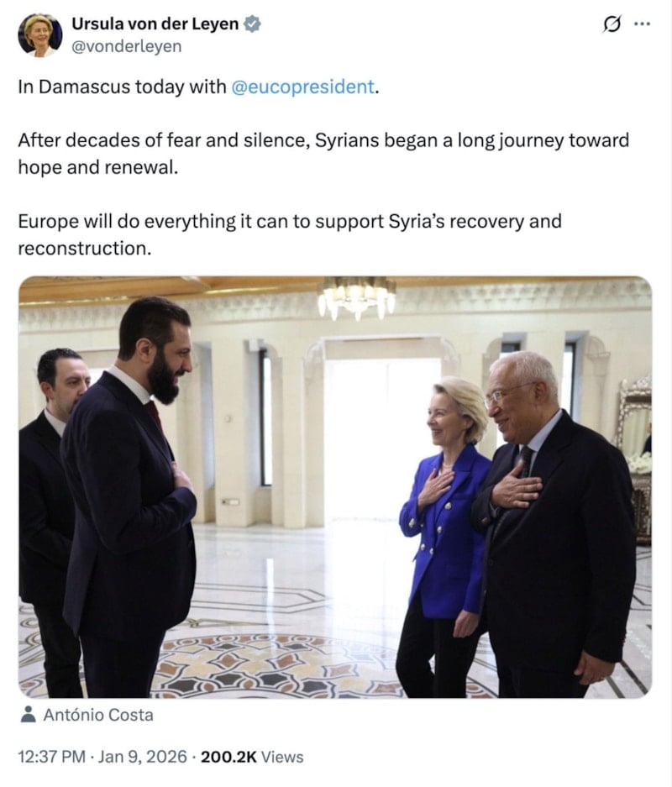Image resolution: width=672 pixels, height=787 pixels.
Task: Click the tweet text about Syria's recovery
Action: point(290,234)
